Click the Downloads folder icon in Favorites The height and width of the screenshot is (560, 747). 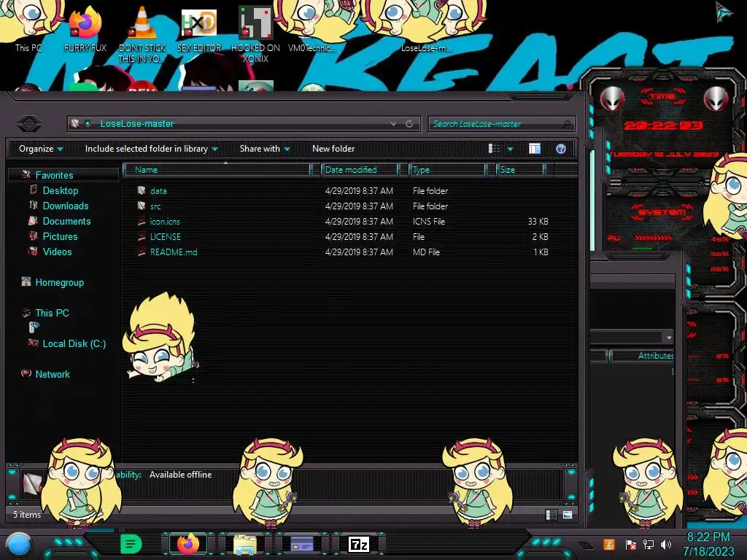pos(34,205)
